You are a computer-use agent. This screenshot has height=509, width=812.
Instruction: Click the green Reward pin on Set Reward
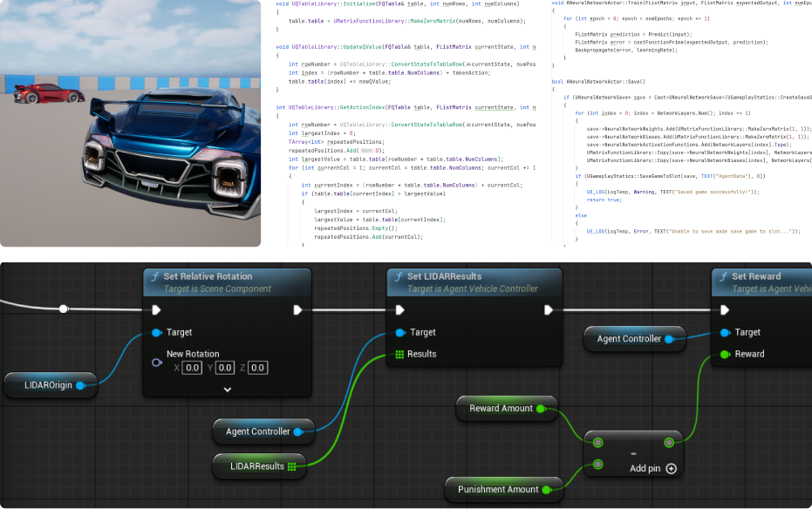coord(725,354)
